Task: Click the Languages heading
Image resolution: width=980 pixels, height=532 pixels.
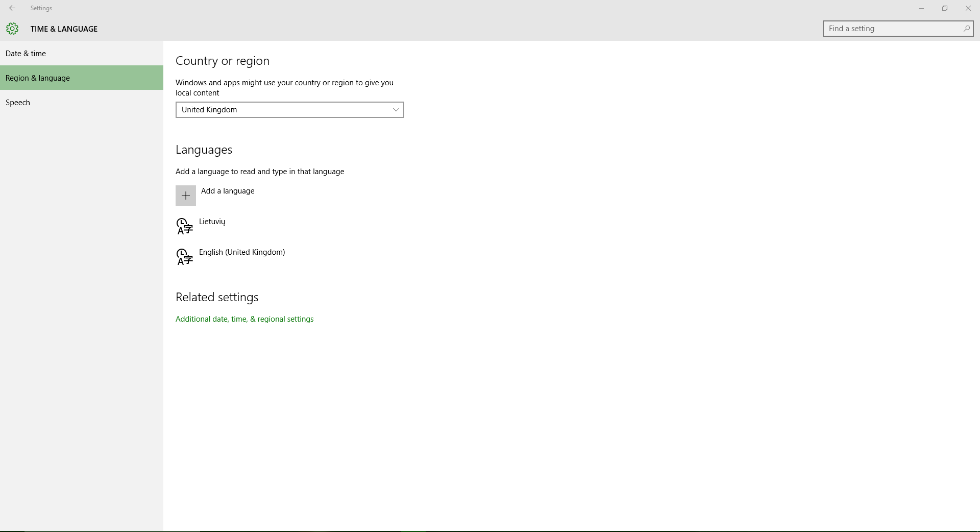Action: pyautogui.click(x=204, y=150)
